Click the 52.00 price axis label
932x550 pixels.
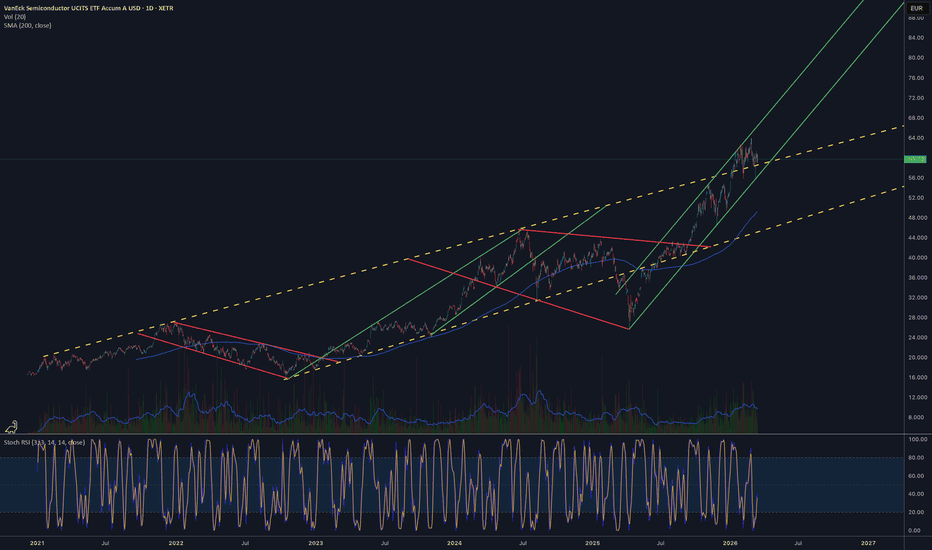915,198
